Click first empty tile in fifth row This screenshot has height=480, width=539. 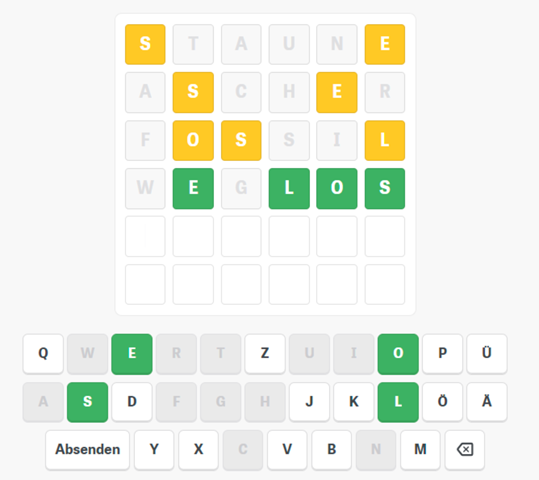pos(145,236)
